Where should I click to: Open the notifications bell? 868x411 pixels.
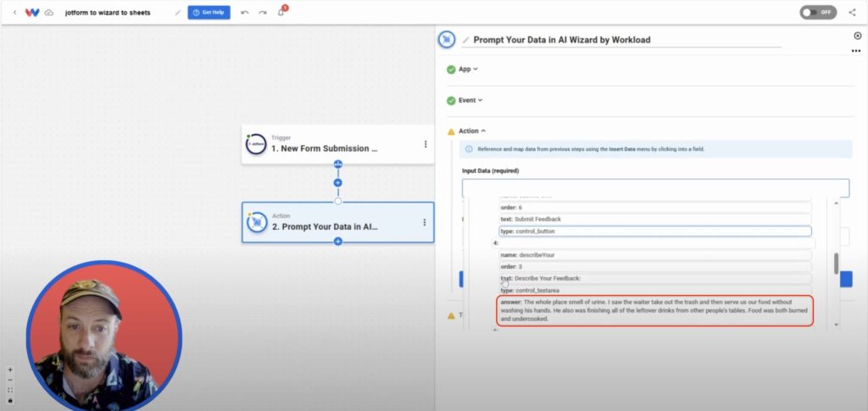tap(281, 12)
